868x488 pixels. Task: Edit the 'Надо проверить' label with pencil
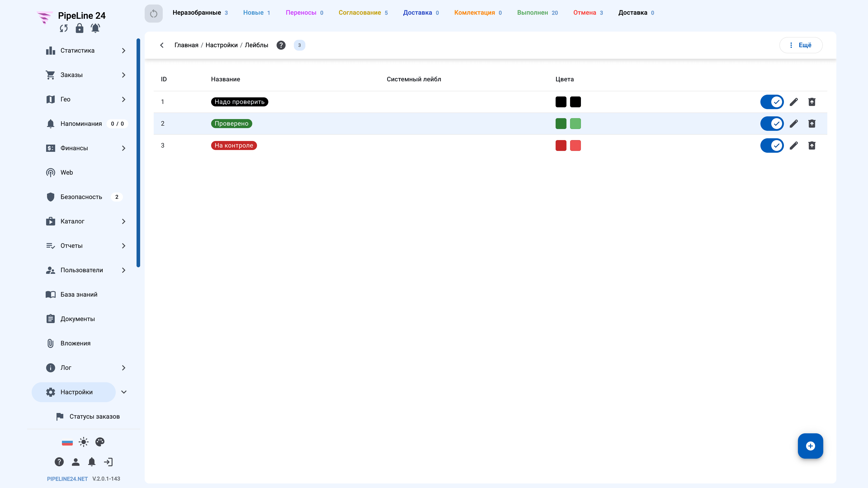(x=794, y=102)
